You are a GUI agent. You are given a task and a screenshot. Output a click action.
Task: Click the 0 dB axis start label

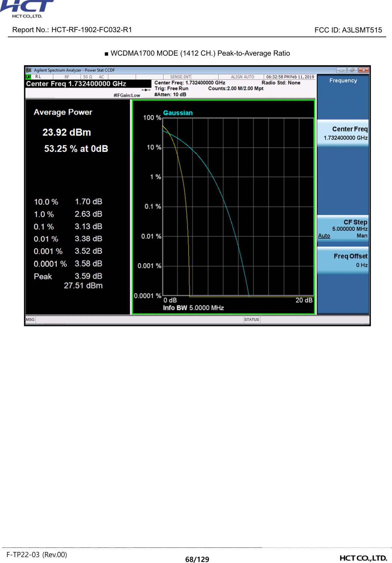pyautogui.click(x=170, y=300)
